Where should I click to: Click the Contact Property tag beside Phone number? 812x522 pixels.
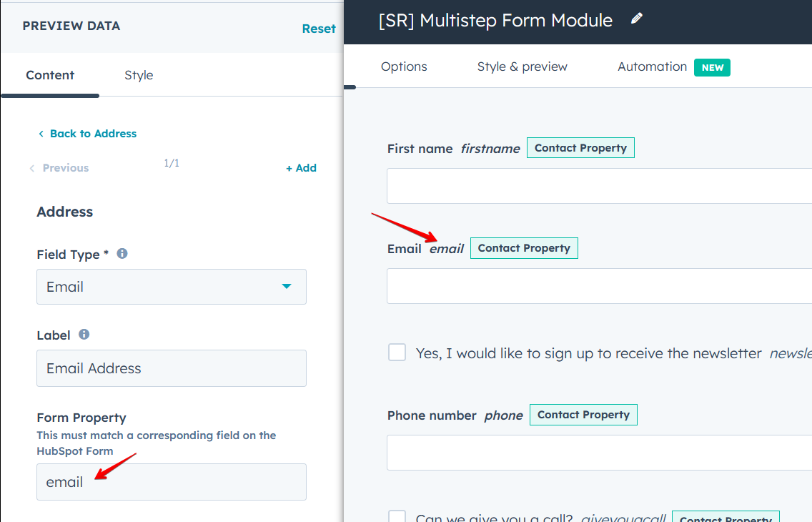point(583,415)
